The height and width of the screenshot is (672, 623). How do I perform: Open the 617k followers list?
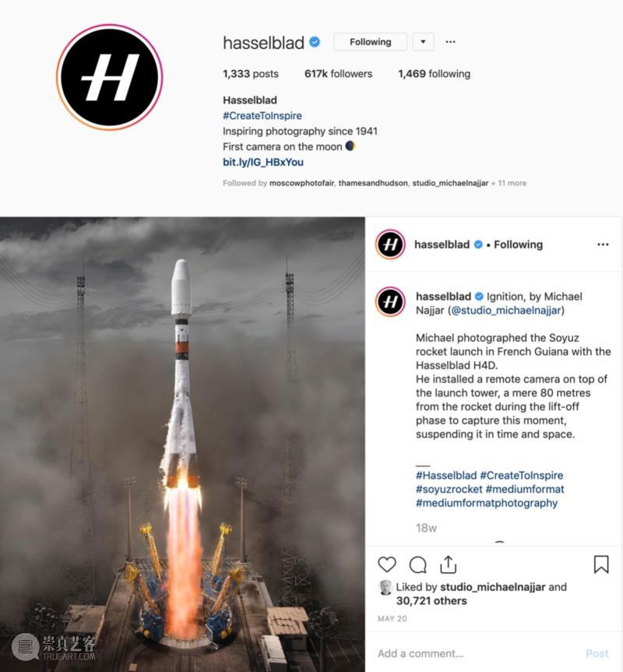(338, 74)
